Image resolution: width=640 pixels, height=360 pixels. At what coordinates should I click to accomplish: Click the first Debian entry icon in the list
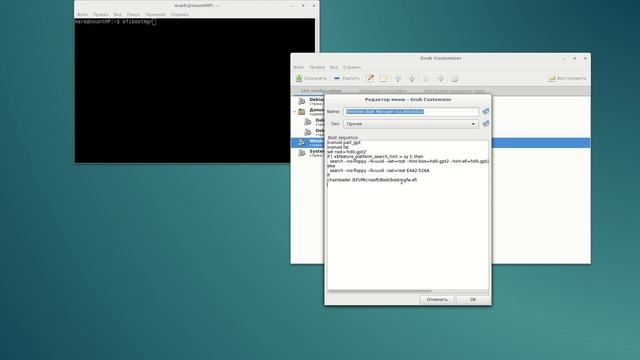[x=302, y=101]
